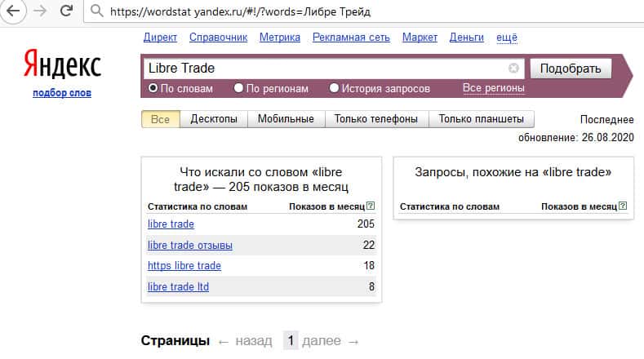Open the Рекламная сеть link
The image size is (644, 359).
[351, 38]
